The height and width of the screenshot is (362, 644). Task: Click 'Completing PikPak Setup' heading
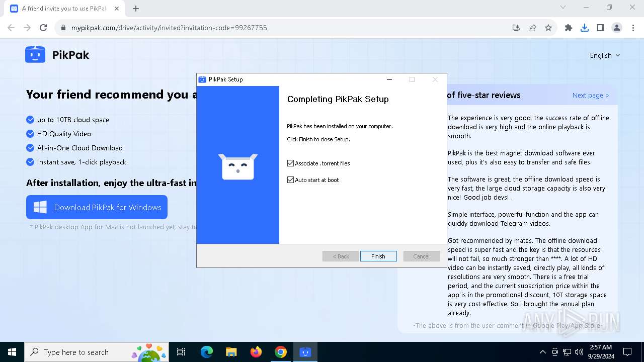[338, 99]
